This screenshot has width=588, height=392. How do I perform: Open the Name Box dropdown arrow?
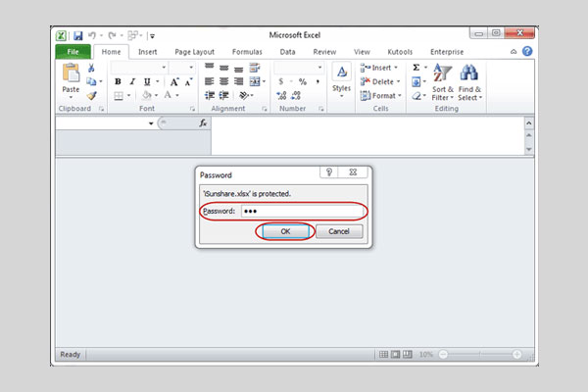151,123
